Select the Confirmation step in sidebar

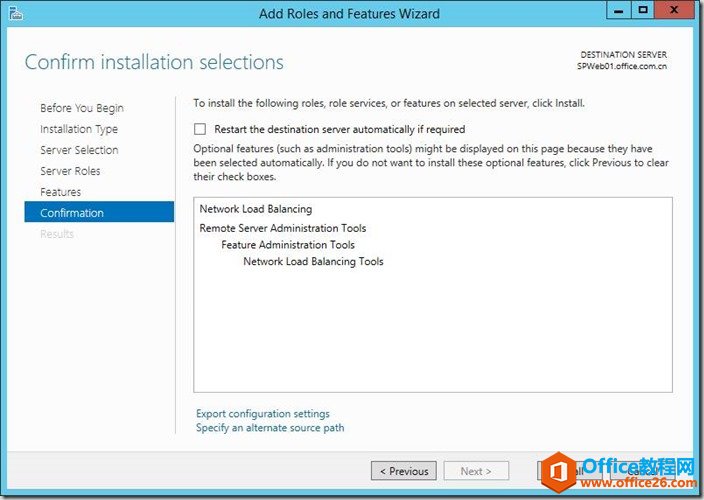tap(72, 213)
